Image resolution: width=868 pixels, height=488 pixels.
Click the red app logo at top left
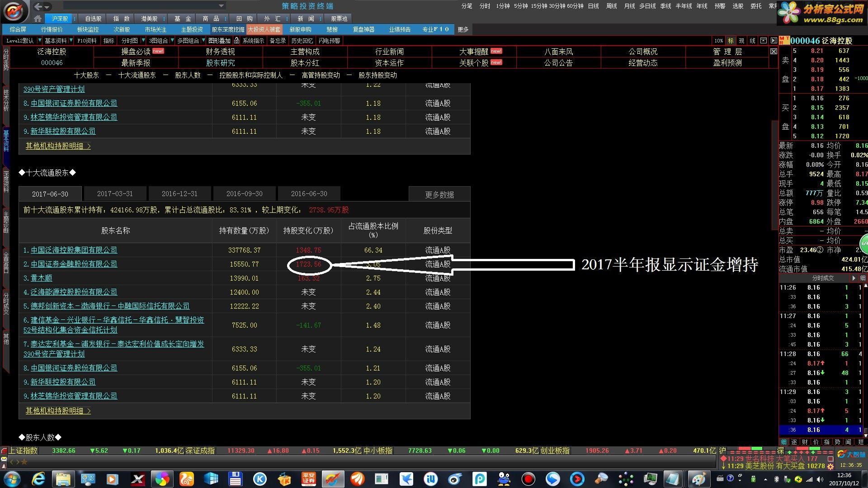pos(14,11)
